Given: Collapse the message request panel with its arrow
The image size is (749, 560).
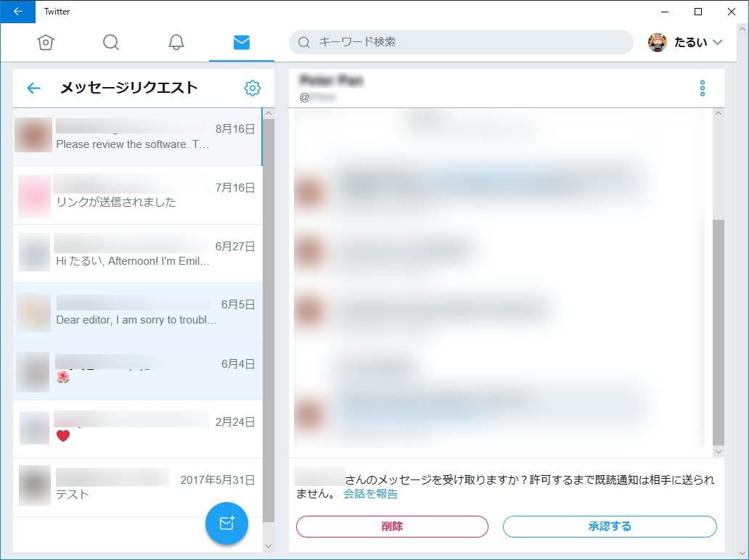Looking at the screenshot, I should 33,88.
